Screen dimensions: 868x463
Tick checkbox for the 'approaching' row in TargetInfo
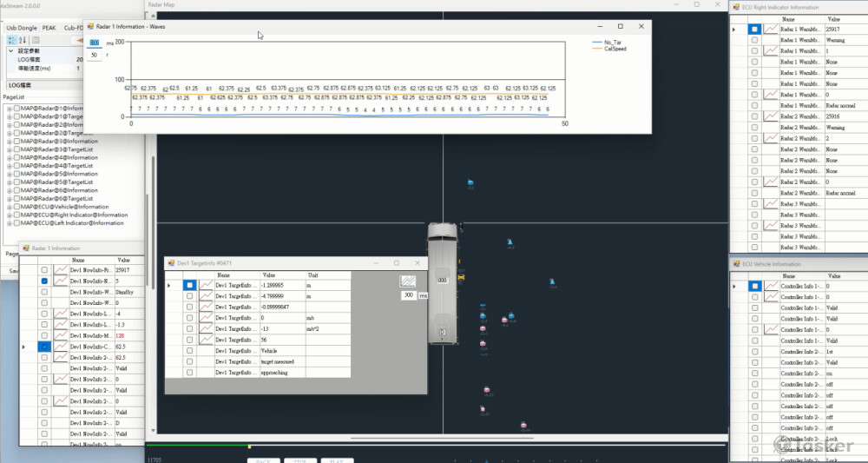pos(189,372)
